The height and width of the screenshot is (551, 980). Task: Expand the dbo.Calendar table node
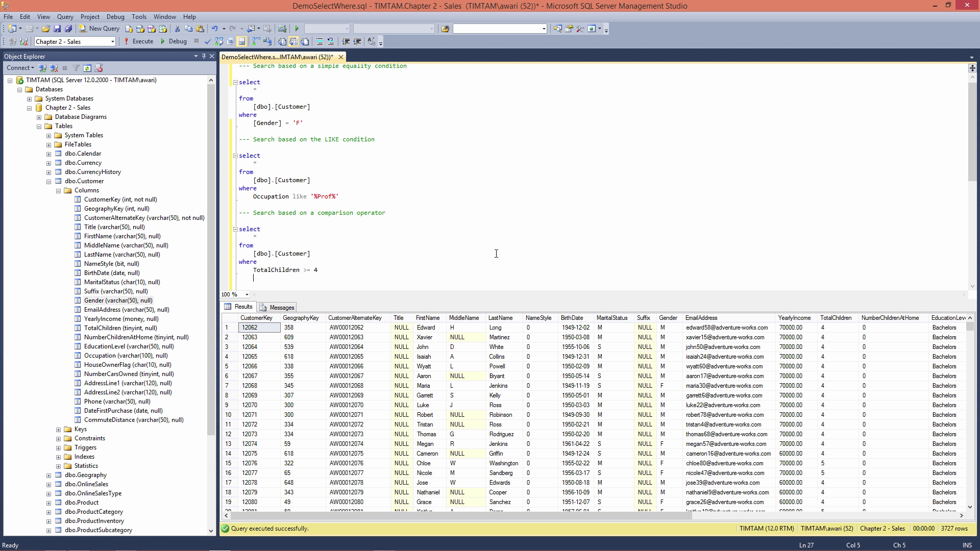coord(48,154)
